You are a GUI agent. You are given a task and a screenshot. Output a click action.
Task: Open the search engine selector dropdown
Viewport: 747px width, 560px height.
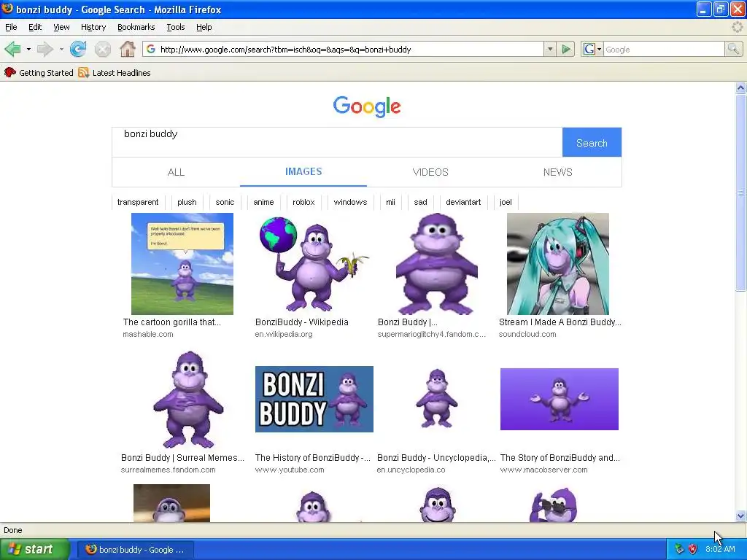tap(592, 49)
